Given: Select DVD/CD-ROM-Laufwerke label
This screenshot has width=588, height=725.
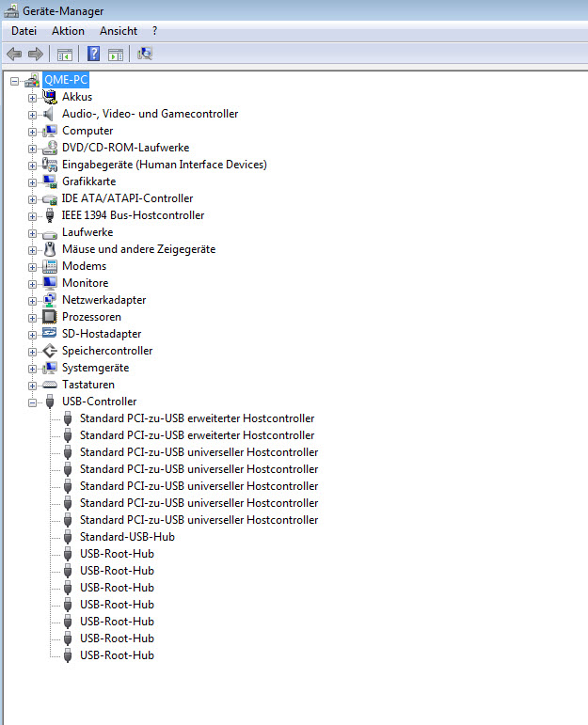Looking at the screenshot, I should 126,148.
